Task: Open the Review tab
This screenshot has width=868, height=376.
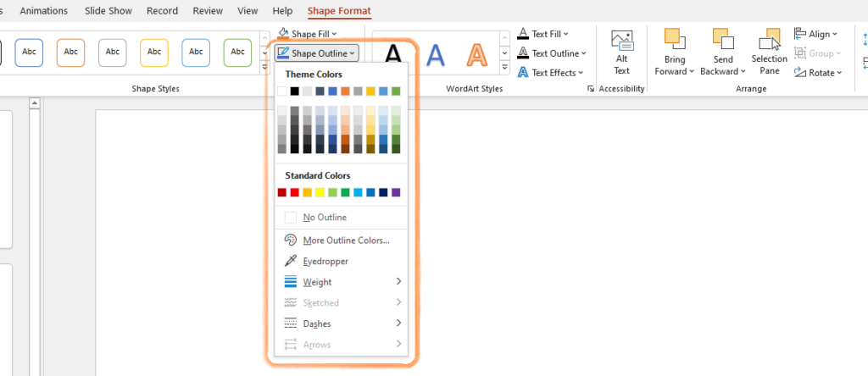Action: coord(207,11)
